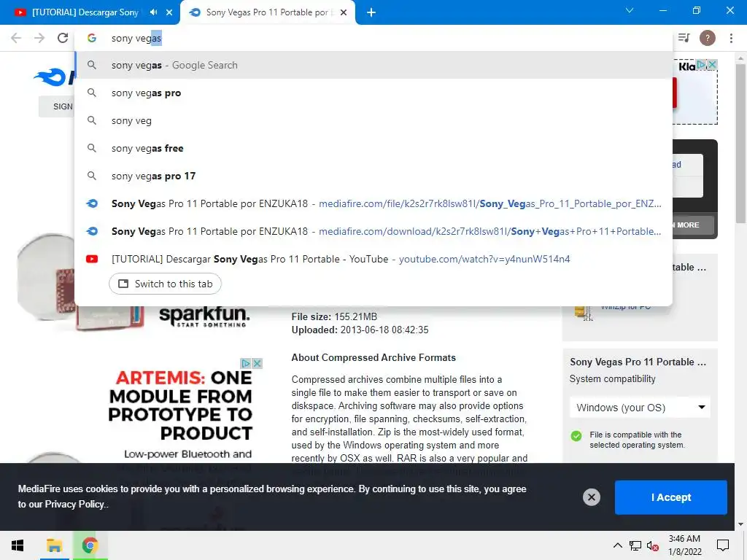The image size is (747, 560).
Task: Click 'About Compressed Archive Formats' heading
Action: click(x=373, y=357)
